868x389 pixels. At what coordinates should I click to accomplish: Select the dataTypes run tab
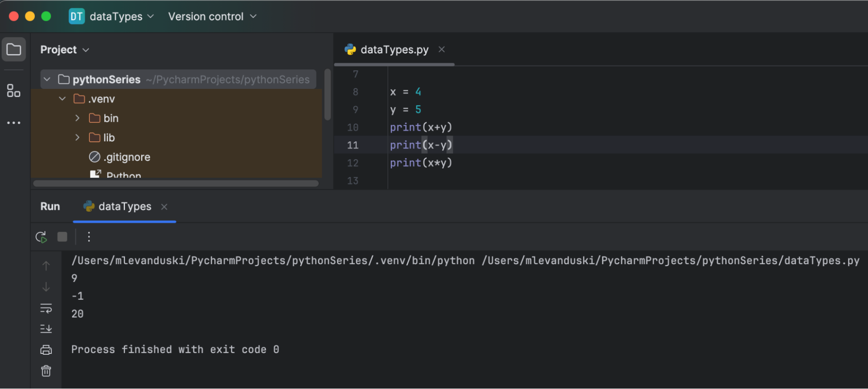coord(125,206)
